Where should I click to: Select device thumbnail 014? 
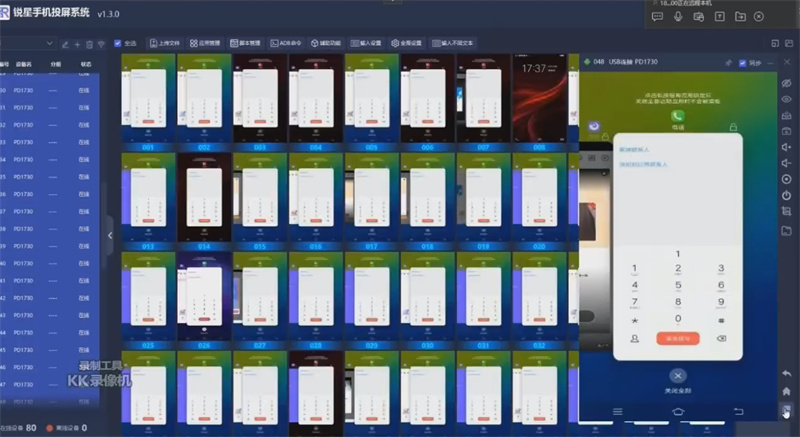(204, 198)
